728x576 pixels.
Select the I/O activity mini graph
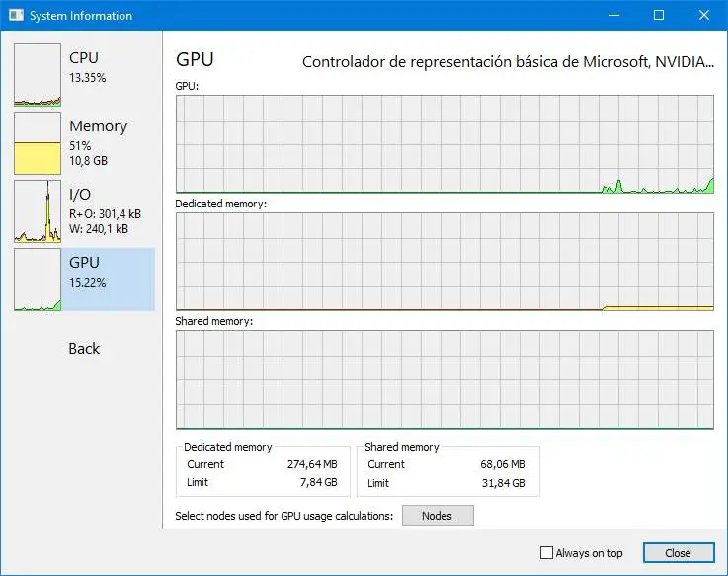(x=38, y=211)
